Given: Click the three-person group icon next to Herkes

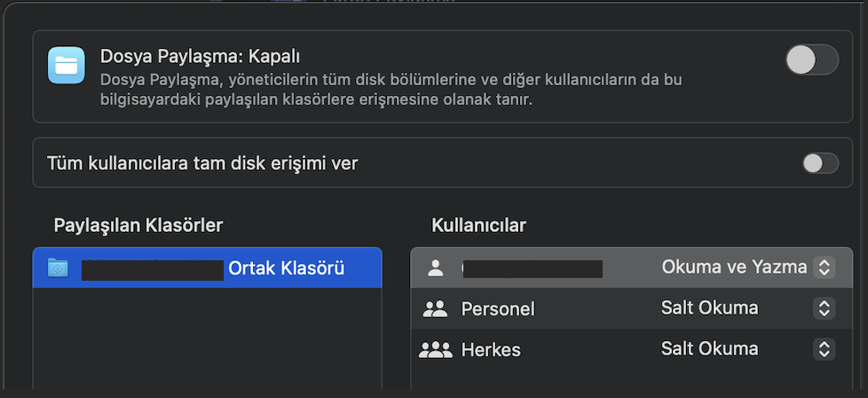Looking at the screenshot, I should 435,350.
